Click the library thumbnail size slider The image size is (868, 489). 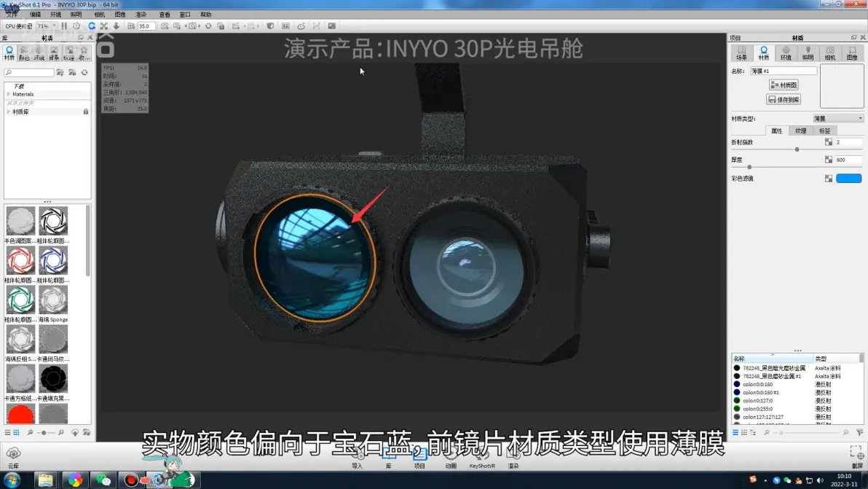click(x=45, y=432)
